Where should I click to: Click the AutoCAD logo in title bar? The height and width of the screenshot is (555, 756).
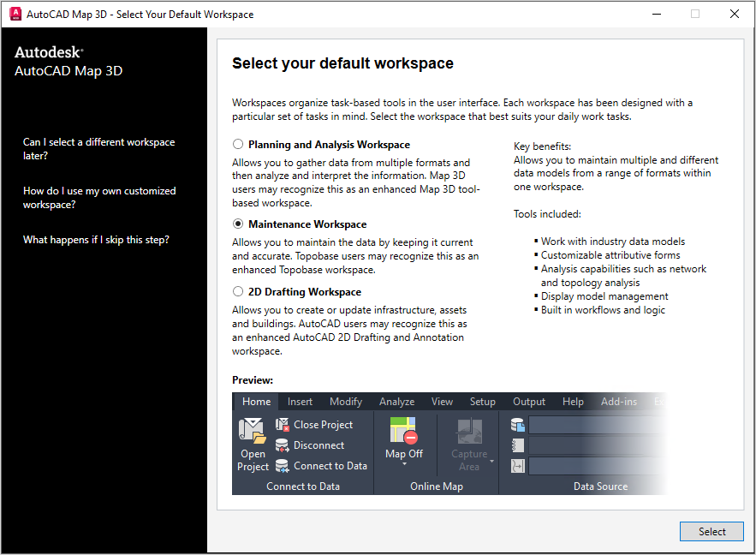(x=15, y=14)
